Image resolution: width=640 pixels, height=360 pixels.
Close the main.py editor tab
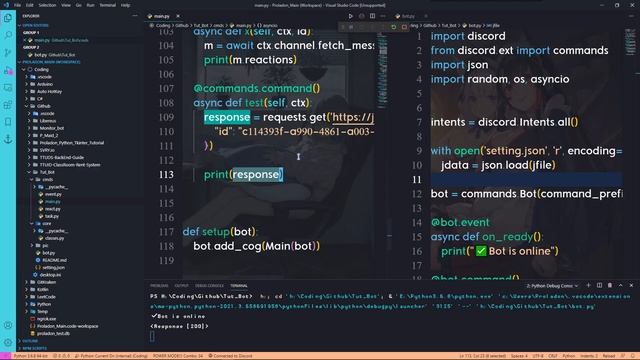click(x=178, y=16)
